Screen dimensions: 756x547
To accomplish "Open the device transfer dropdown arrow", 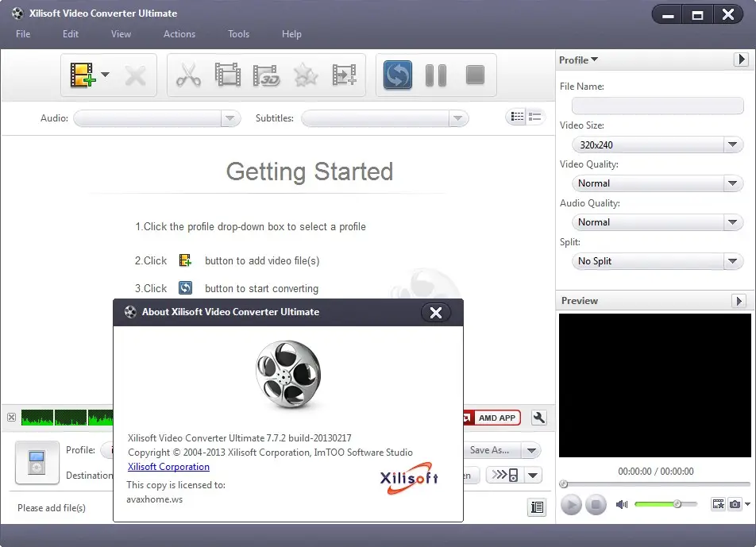I will (x=533, y=476).
